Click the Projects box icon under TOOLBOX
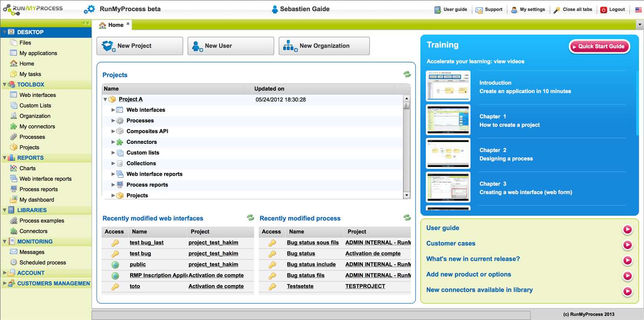 pos(13,147)
